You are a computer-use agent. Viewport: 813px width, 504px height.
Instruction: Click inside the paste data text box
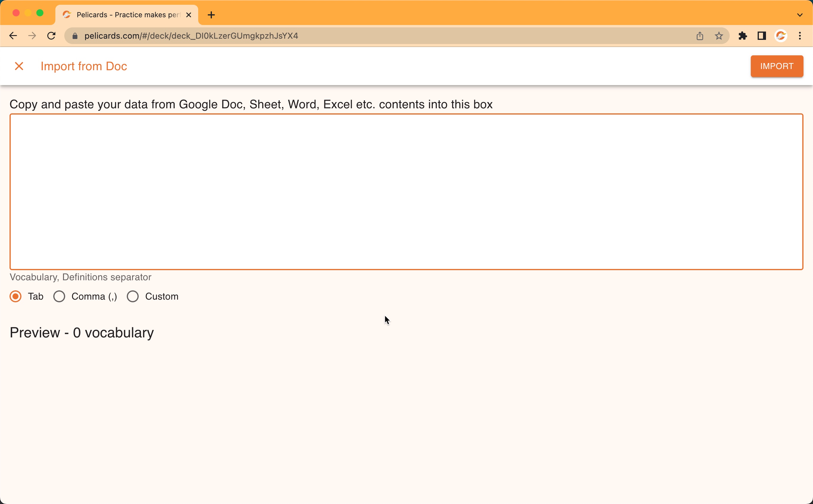tap(406, 192)
